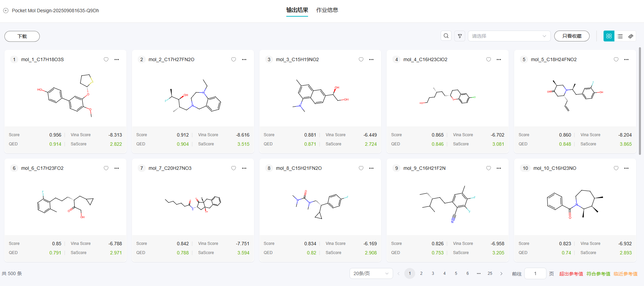Click the 下载 download button
The image size is (644, 286).
pos(22,36)
